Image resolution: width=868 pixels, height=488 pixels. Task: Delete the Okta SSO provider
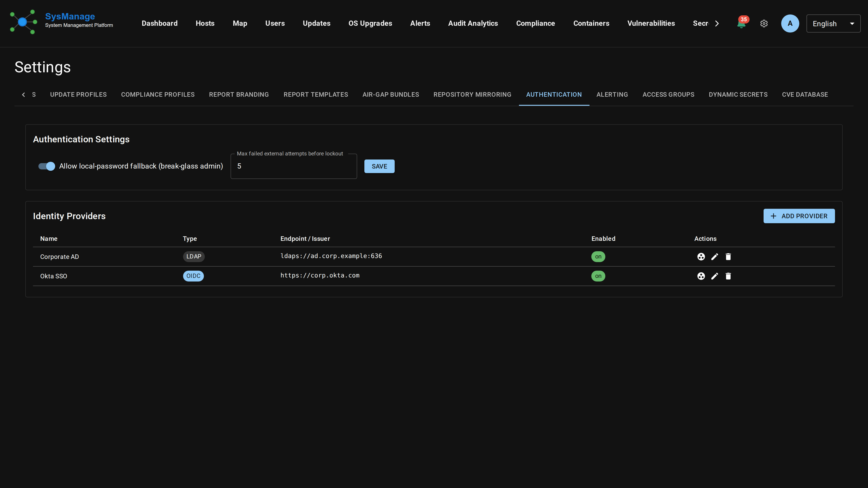[728, 276]
